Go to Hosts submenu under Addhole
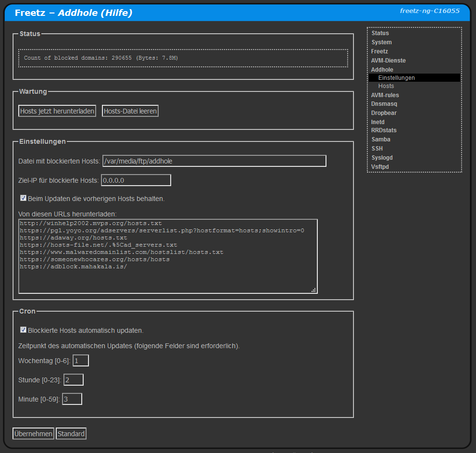476x453 pixels. (x=386, y=86)
